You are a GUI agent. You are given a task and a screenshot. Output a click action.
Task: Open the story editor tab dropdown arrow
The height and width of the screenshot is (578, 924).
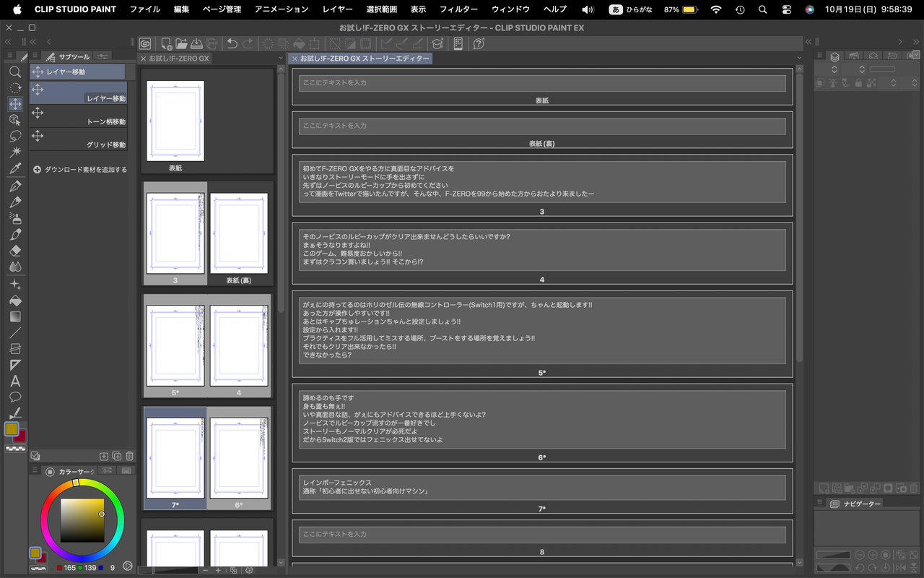point(800,58)
